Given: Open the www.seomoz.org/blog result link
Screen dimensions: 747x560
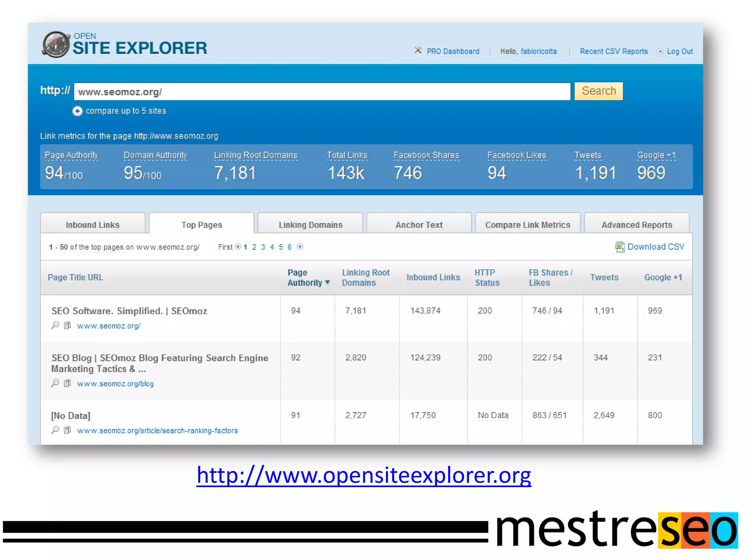Looking at the screenshot, I should pos(115,384).
